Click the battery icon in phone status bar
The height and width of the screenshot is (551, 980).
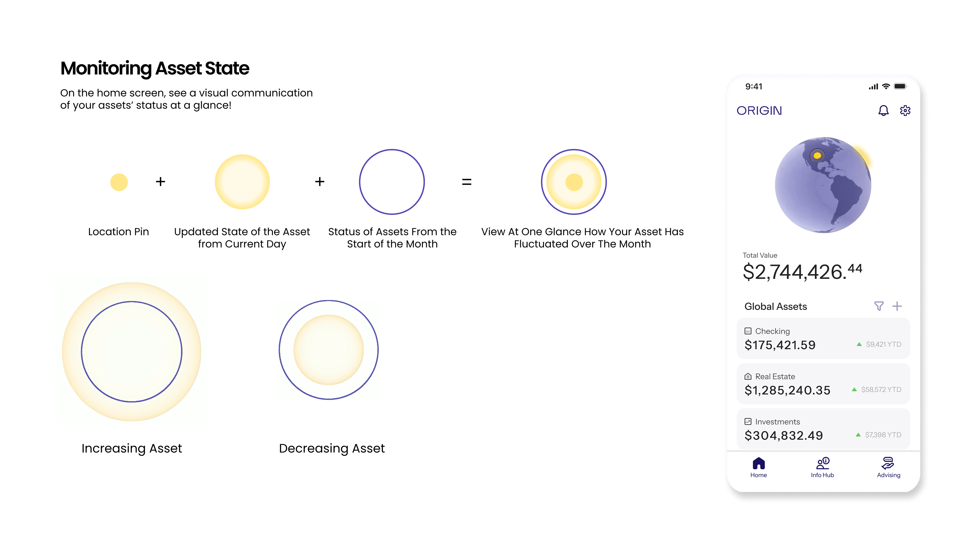coord(900,86)
